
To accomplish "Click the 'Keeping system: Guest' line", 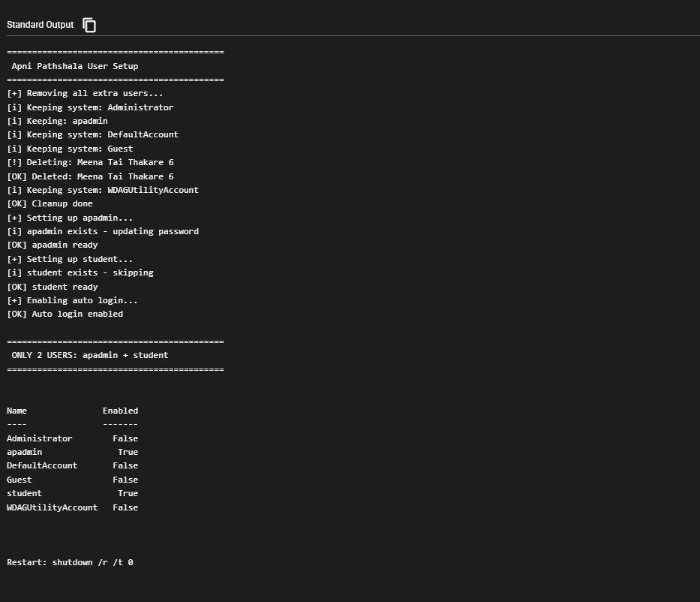I will pyautogui.click(x=70, y=149).
